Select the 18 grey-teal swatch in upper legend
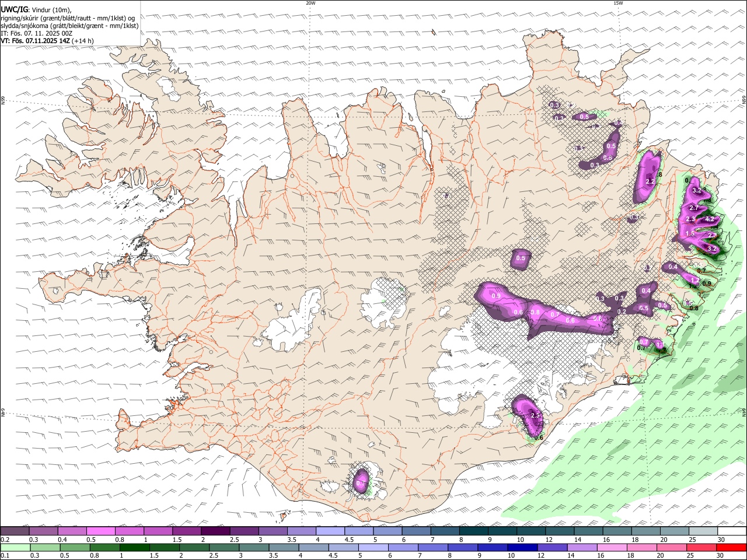The height and width of the screenshot is (560, 747). pyautogui.click(x=646, y=531)
